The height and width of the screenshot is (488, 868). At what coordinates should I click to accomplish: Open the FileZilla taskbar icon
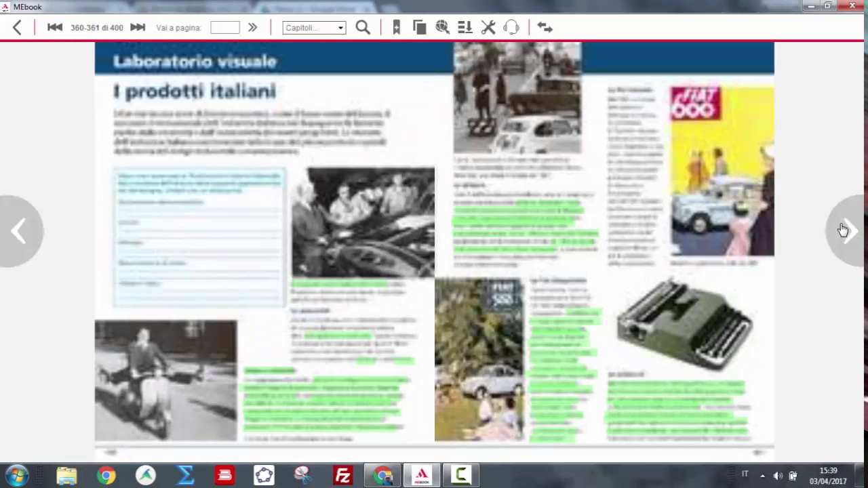(342, 475)
